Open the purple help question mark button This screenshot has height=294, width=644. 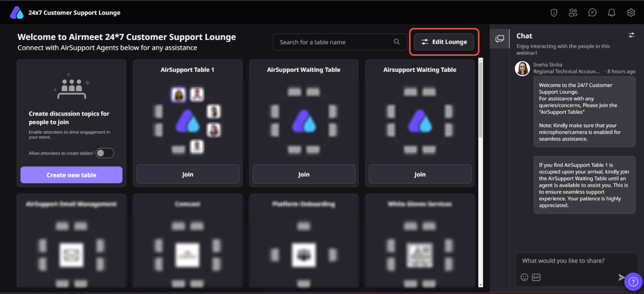tap(633, 282)
